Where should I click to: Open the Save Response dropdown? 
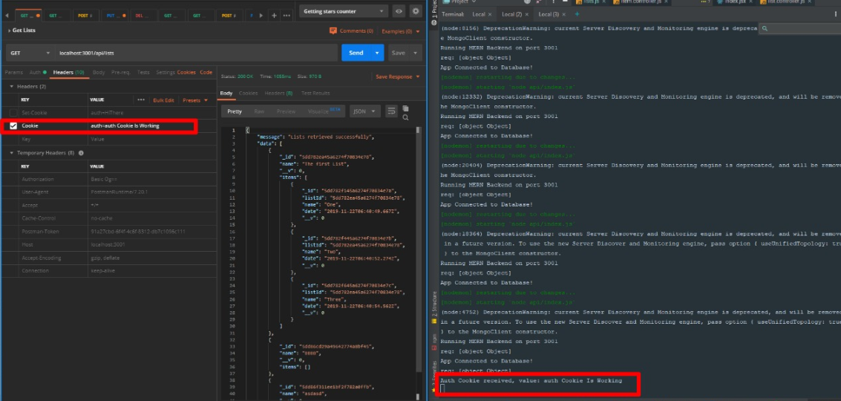click(398, 77)
